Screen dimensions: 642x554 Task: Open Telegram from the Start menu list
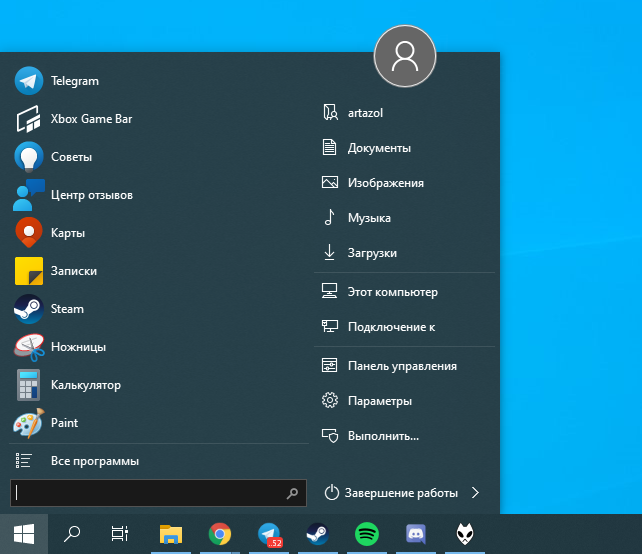pyautogui.click(x=159, y=81)
